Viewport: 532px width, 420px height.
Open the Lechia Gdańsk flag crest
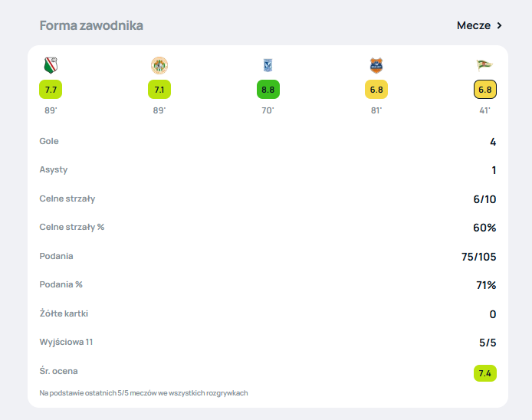click(x=484, y=66)
